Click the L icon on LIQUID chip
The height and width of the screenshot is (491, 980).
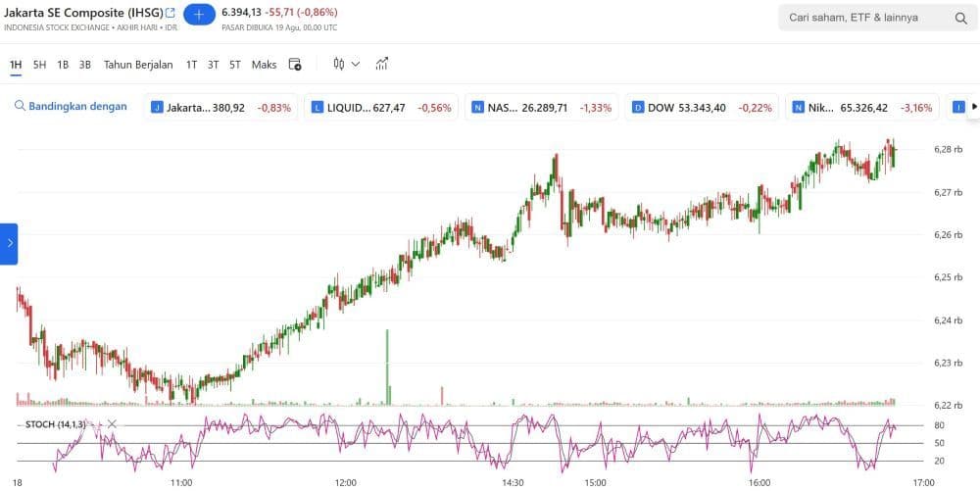pyautogui.click(x=318, y=108)
